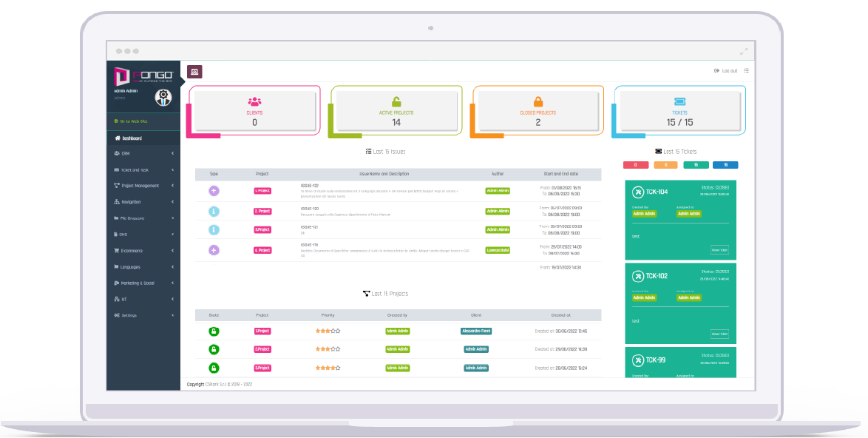Image resolution: width=868 pixels, height=438 pixels.
Task: Expand the CRM sidebar menu
Action: (x=143, y=153)
